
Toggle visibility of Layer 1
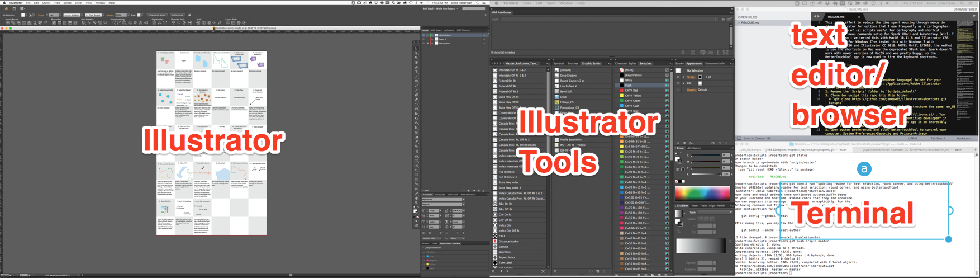(x=424, y=39)
